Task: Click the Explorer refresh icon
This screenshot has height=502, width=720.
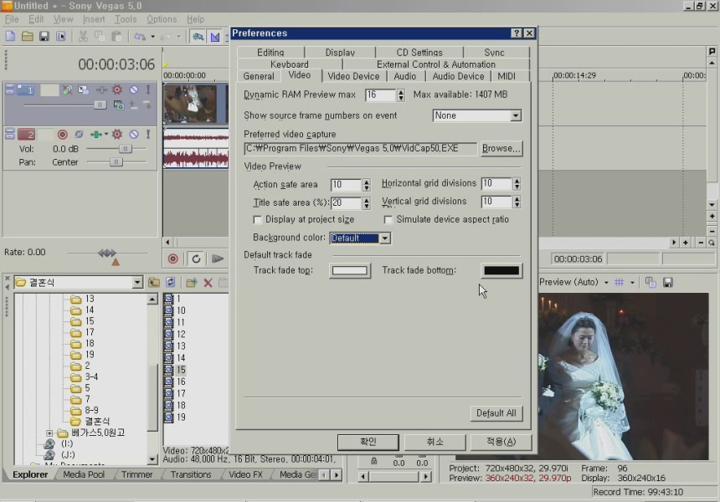Action: click(x=171, y=282)
